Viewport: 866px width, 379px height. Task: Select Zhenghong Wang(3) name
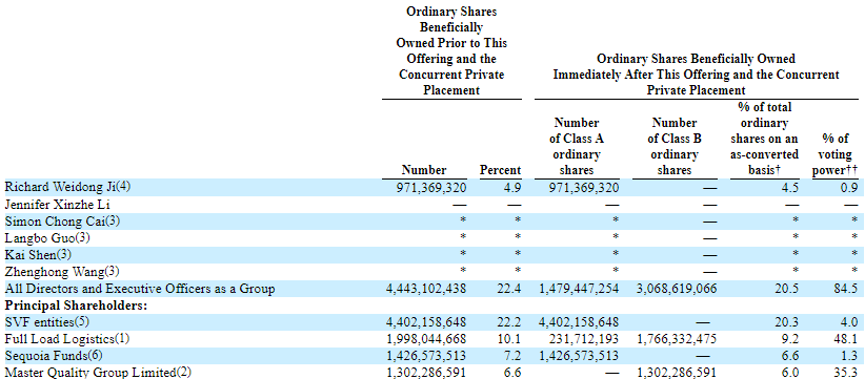(x=62, y=272)
